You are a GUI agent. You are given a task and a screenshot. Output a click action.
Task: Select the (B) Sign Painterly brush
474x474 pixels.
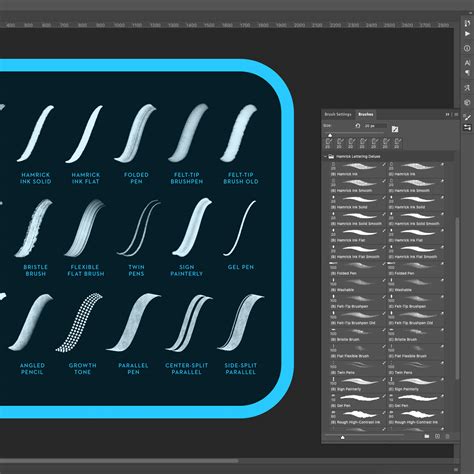(x=358, y=384)
